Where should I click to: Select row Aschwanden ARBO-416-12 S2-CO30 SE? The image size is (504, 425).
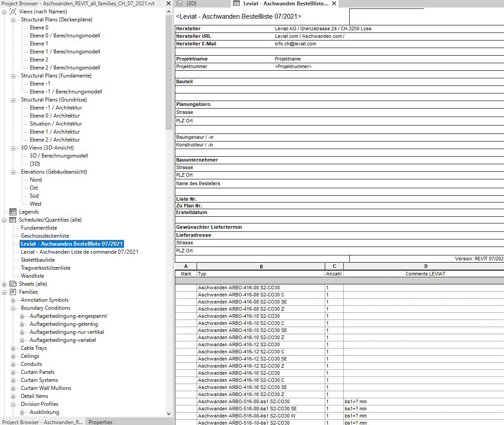[242, 359]
